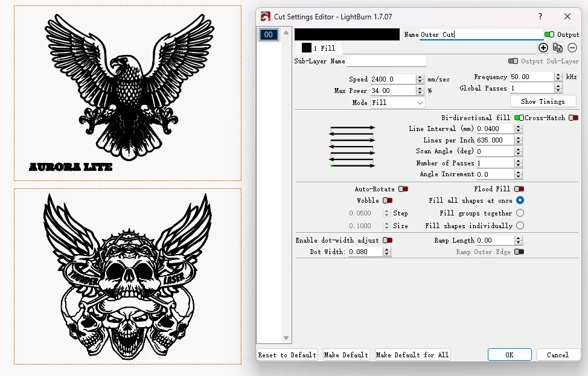Image resolution: width=588 pixels, height=376 pixels.
Task: Click the Max Power stepper arrows
Action: coord(420,91)
